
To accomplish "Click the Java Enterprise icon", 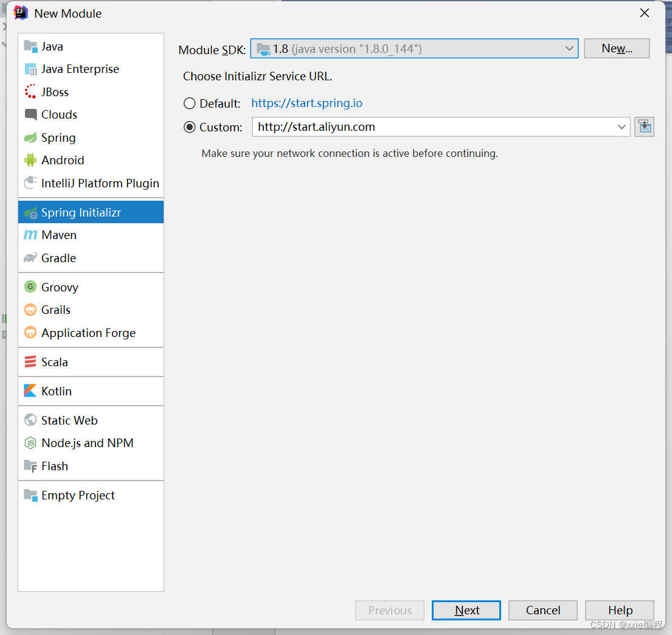I will tap(30, 69).
